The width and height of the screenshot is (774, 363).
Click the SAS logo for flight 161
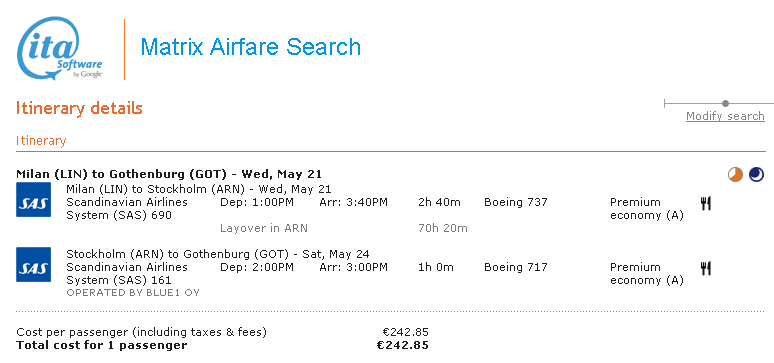click(x=34, y=264)
